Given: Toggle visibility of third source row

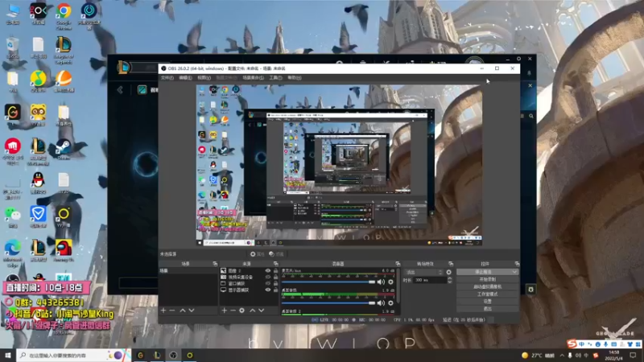Looking at the screenshot, I should coord(268,284).
